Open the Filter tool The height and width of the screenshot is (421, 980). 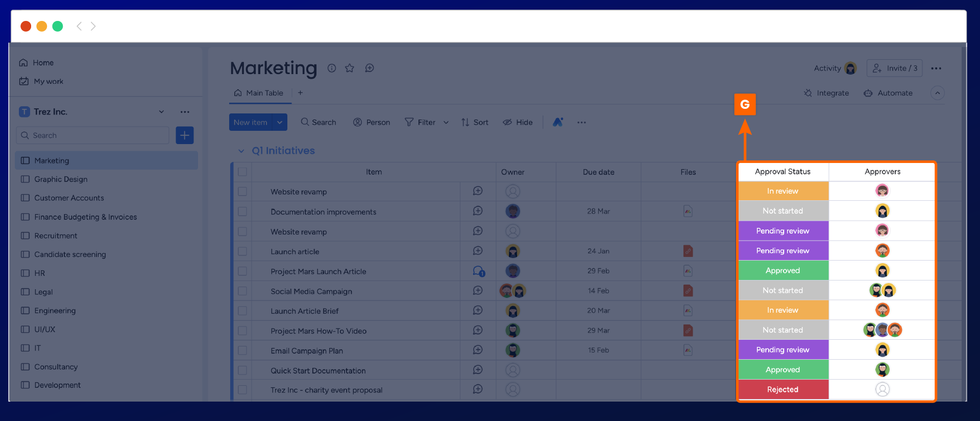point(420,122)
